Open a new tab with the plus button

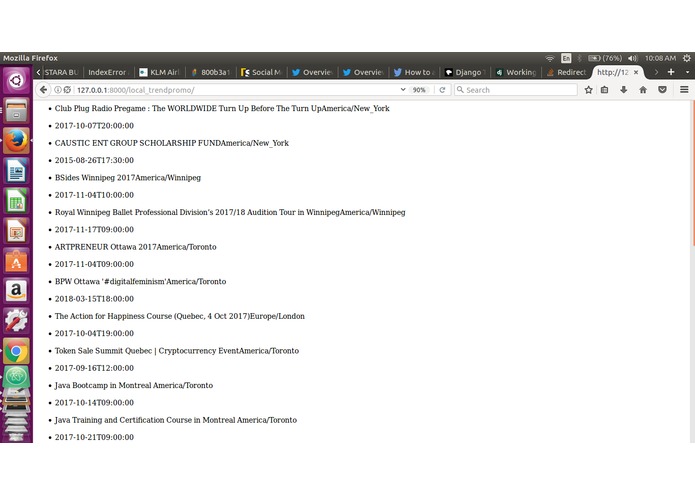tap(671, 72)
